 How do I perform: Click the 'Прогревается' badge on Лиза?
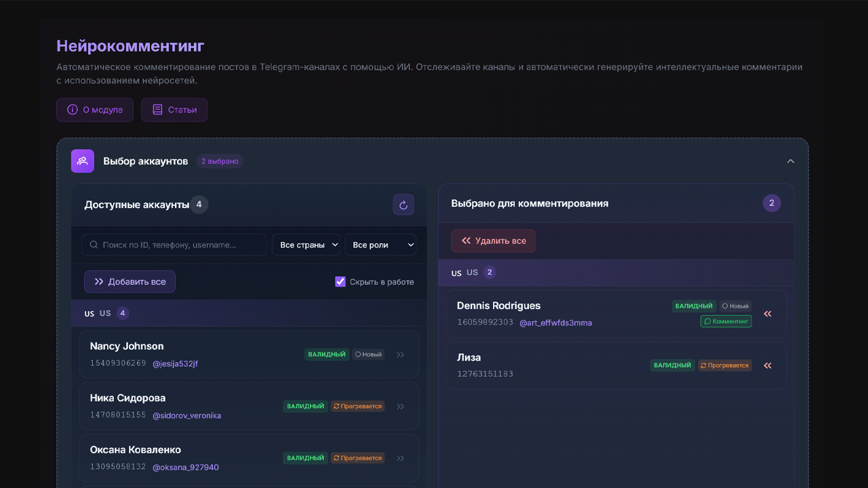(725, 365)
